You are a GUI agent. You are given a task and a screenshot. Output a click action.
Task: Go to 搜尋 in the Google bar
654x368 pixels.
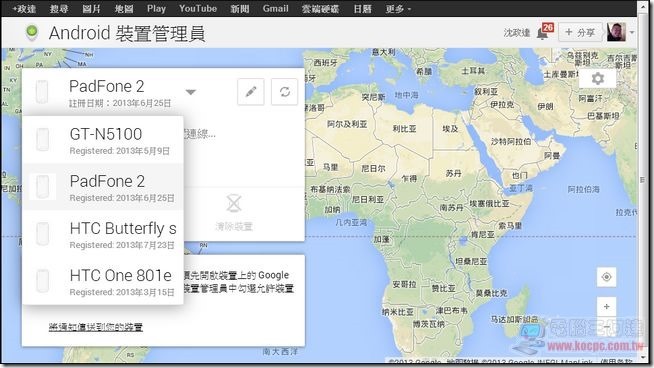(59, 9)
